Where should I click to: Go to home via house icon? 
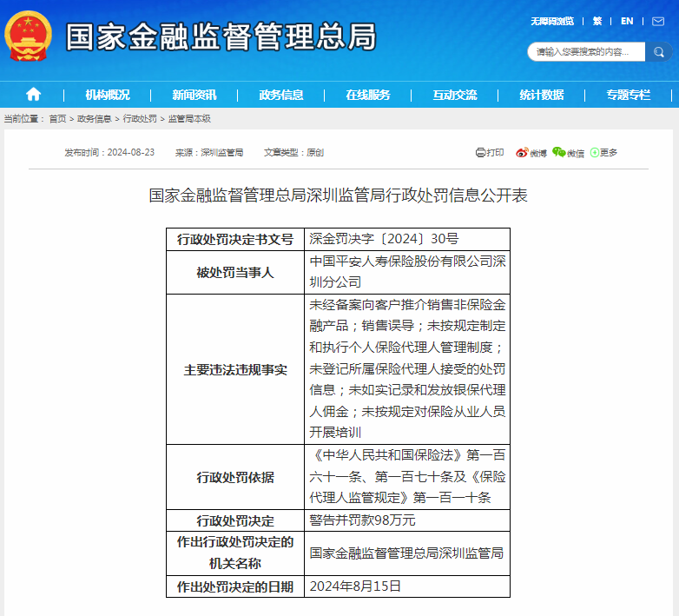33,94
